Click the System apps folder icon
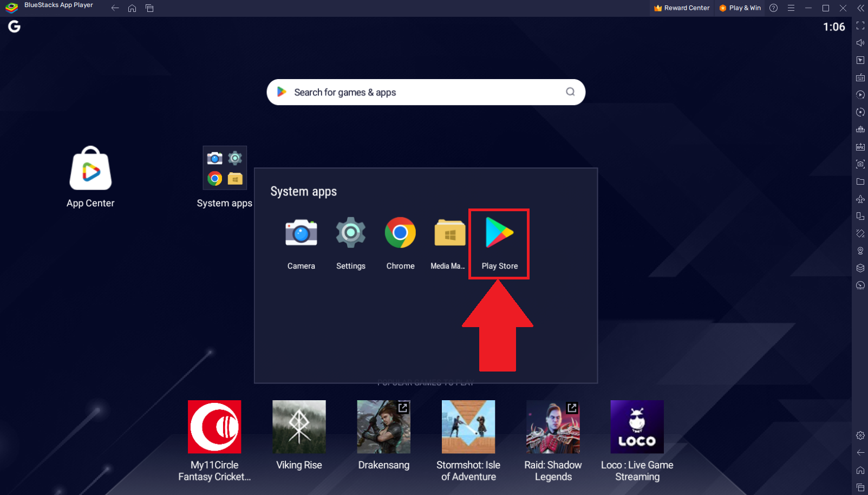Viewport: 868px width, 495px height. coord(225,168)
